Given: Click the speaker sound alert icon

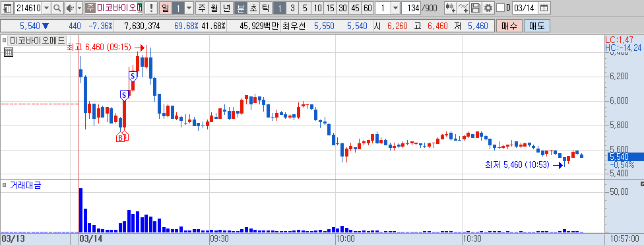Looking at the screenshot, I should tap(70, 7).
